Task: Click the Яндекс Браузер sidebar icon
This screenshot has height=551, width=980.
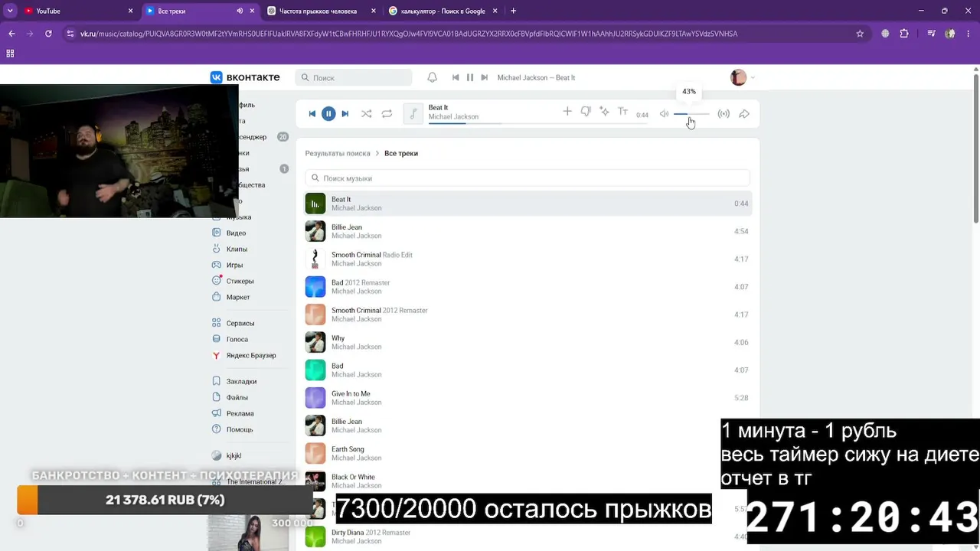Action: tap(217, 355)
